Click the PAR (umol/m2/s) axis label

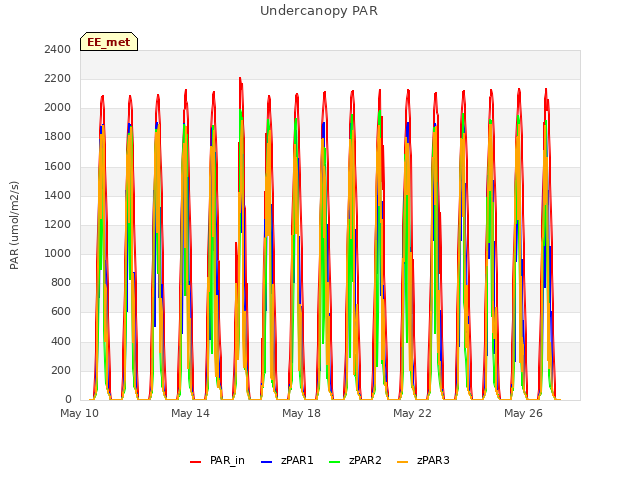(x=14, y=225)
